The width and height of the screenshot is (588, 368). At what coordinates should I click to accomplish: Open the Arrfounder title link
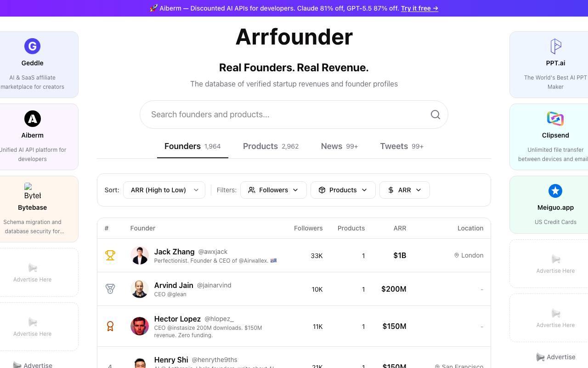point(294,37)
